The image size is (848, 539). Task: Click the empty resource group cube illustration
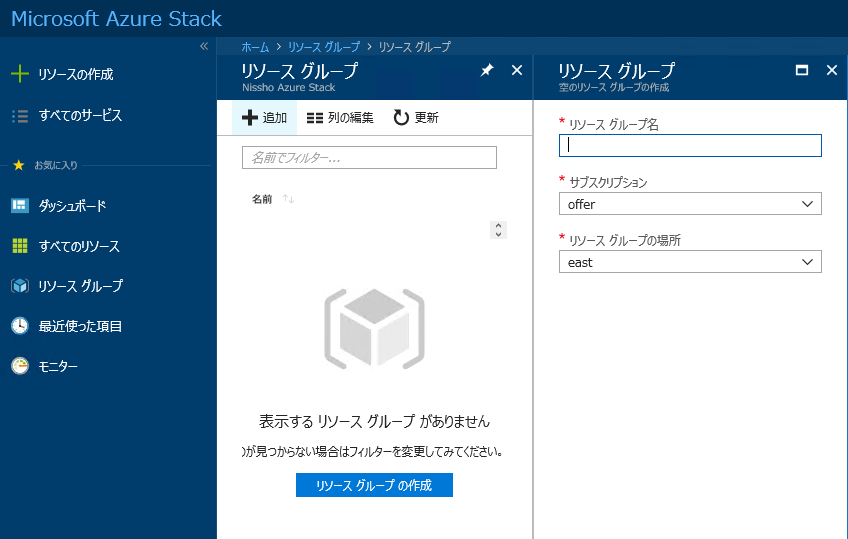tap(374, 329)
